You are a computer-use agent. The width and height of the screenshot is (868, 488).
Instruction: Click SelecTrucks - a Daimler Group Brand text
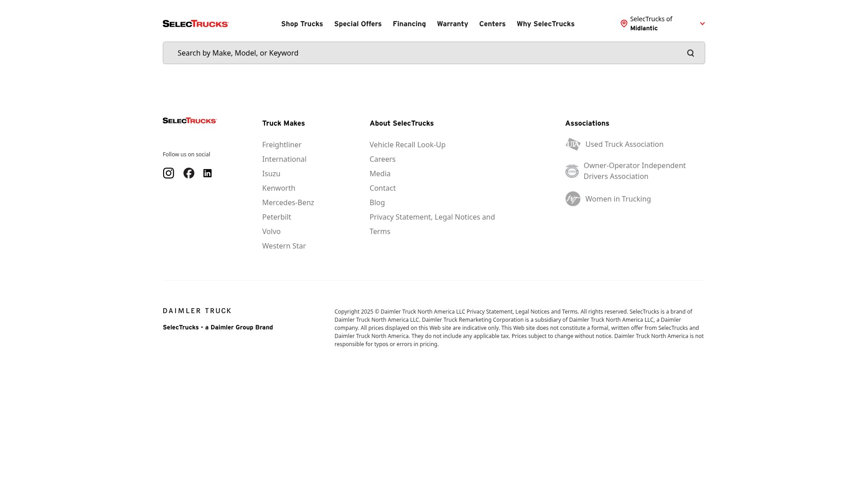pyautogui.click(x=218, y=327)
